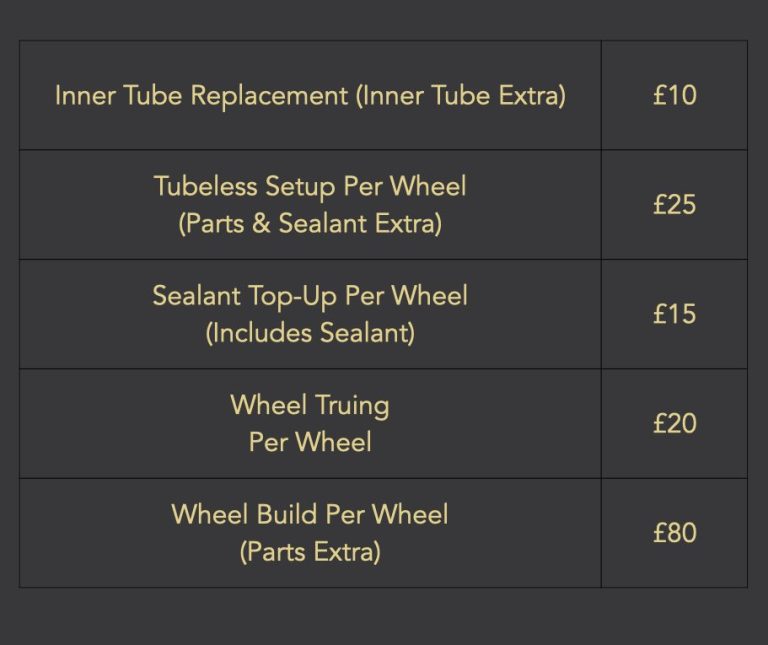Select the Wheel Truing text
The height and width of the screenshot is (645, 768).
310,406
